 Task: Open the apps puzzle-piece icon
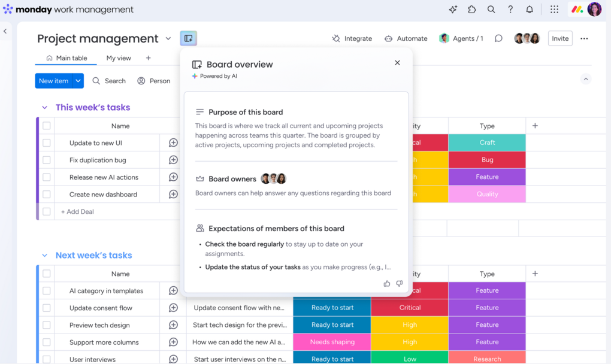[472, 10]
